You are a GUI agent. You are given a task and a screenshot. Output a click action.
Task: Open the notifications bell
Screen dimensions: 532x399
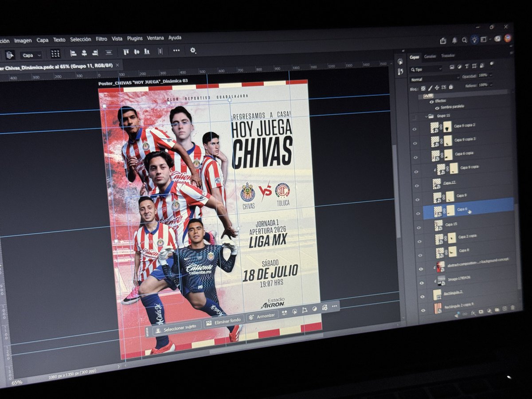pyautogui.click(x=454, y=40)
